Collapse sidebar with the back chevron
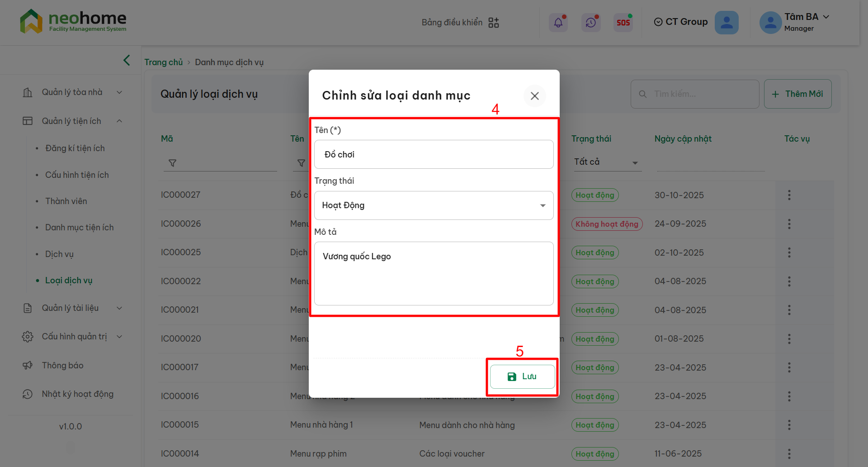868x467 pixels. [x=127, y=60]
